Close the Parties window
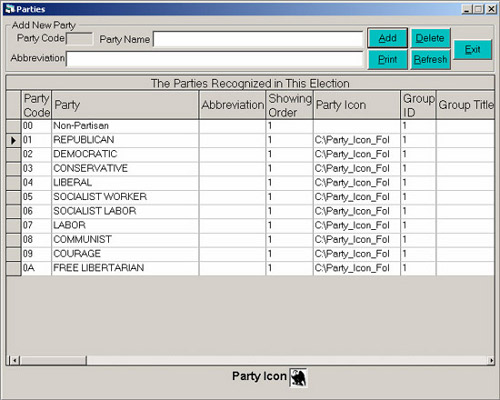 click(491, 9)
